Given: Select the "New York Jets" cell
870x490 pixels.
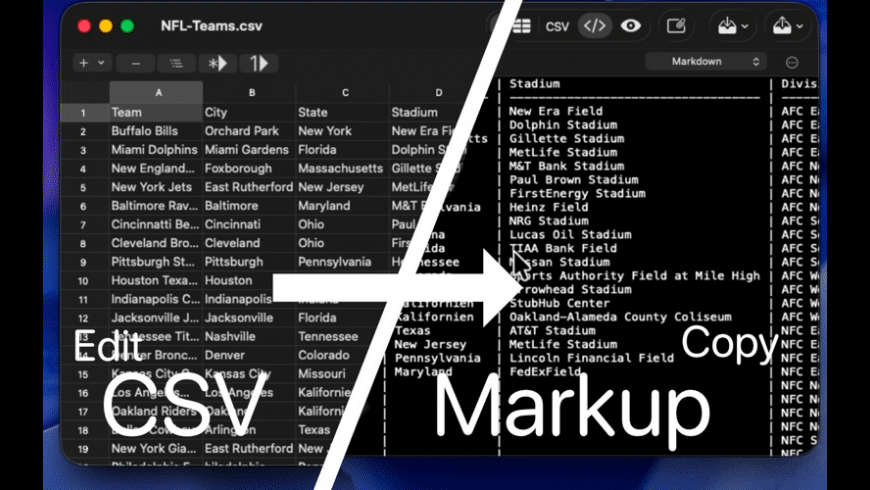Looking at the screenshot, I should [156, 188].
